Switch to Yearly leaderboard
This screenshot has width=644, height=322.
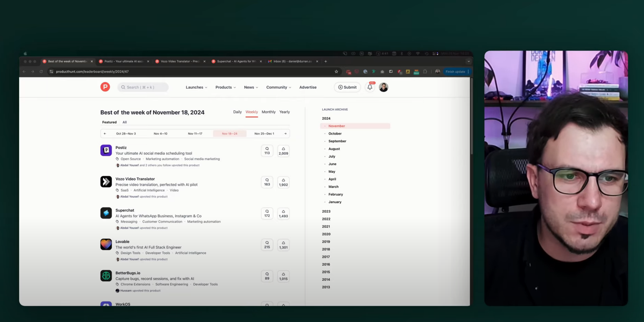click(x=284, y=112)
